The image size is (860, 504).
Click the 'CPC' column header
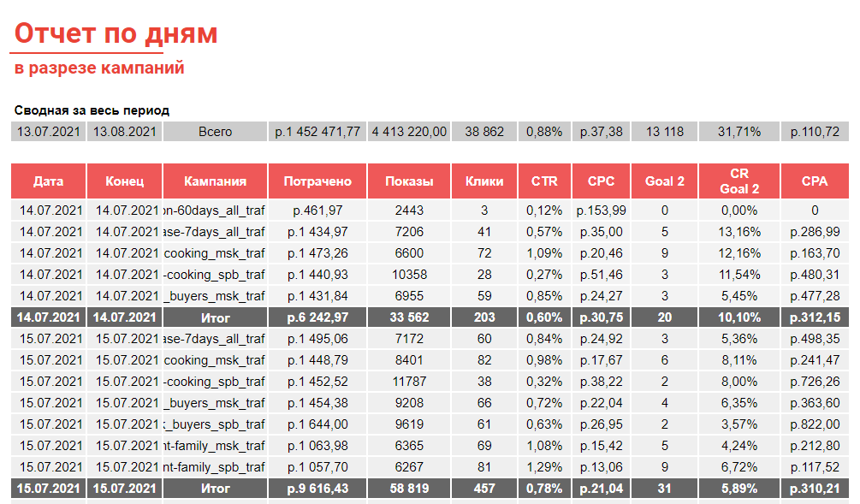[601, 181]
